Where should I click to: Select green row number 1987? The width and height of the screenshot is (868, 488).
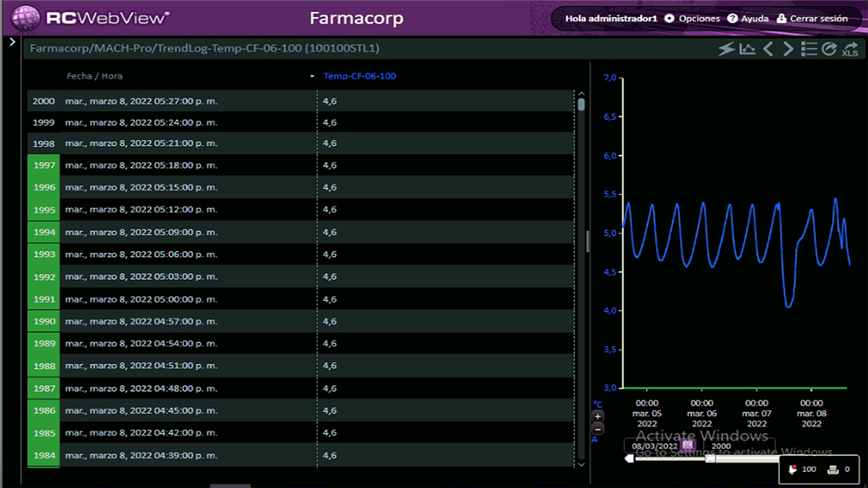(x=44, y=388)
